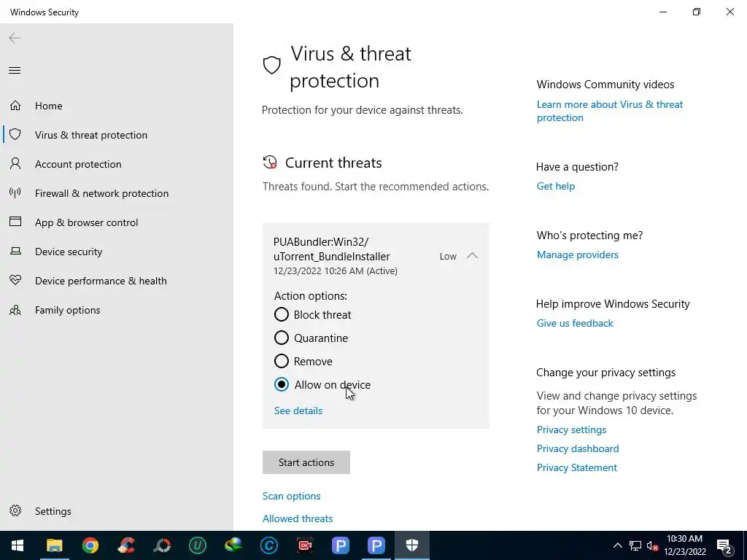Click the Home house icon
This screenshot has height=560, width=747.
(15, 105)
